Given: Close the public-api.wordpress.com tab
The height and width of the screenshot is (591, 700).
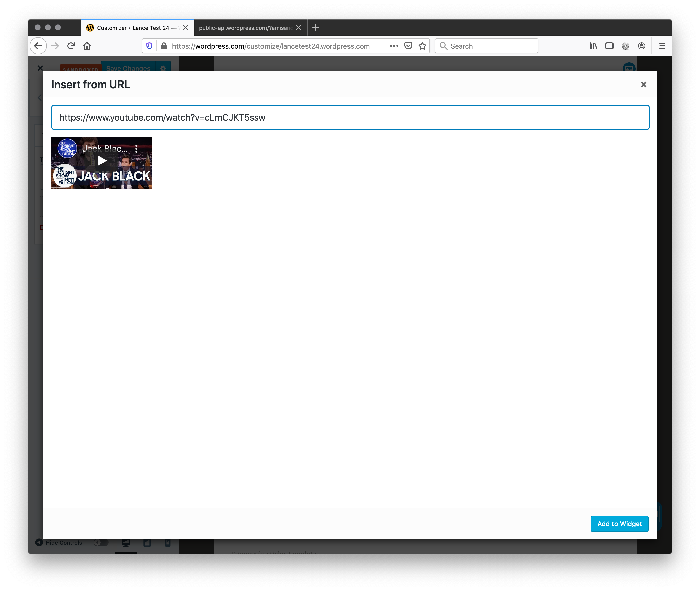Looking at the screenshot, I should click(299, 28).
